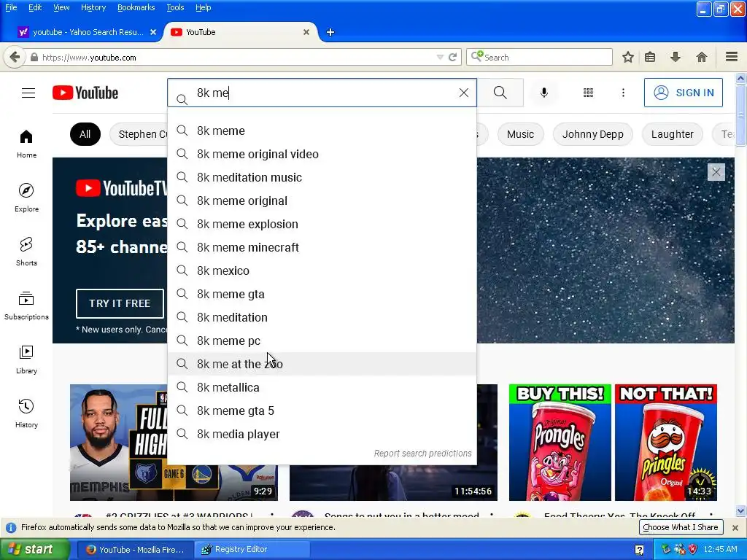The image size is (747, 560).
Task: Open Firefox downloads arrow
Action: tap(675, 57)
